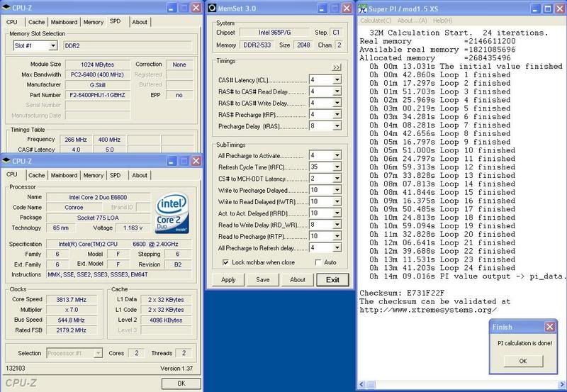Click the Exit button in MemSet
The height and width of the screenshot is (392, 567).
point(332,279)
